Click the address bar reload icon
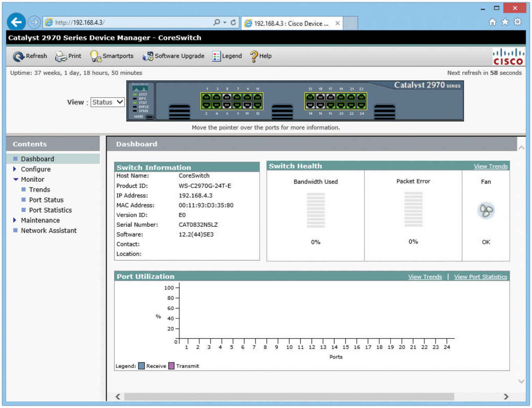 (x=233, y=22)
